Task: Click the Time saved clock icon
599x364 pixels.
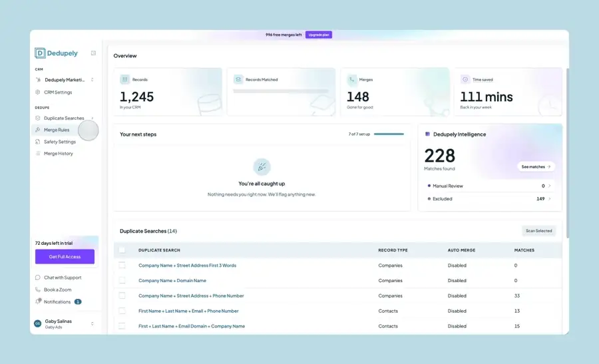Action: click(x=465, y=79)
